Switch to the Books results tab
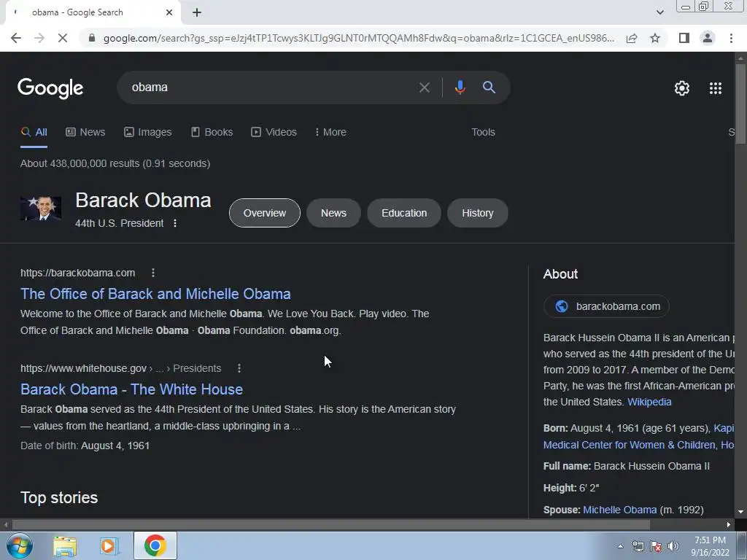Viewport: 747px width, 560px height. point(212,133)
